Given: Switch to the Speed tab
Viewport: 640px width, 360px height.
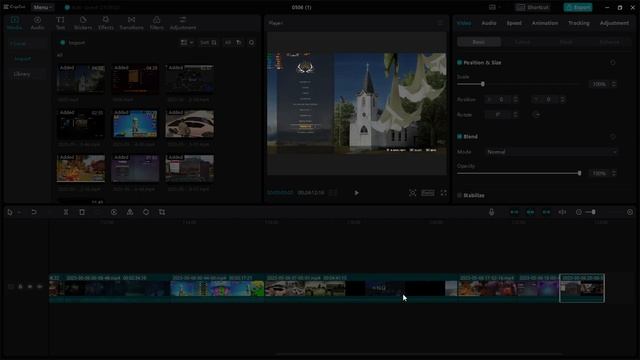Looking at the screenshot, I should [514, 23].
